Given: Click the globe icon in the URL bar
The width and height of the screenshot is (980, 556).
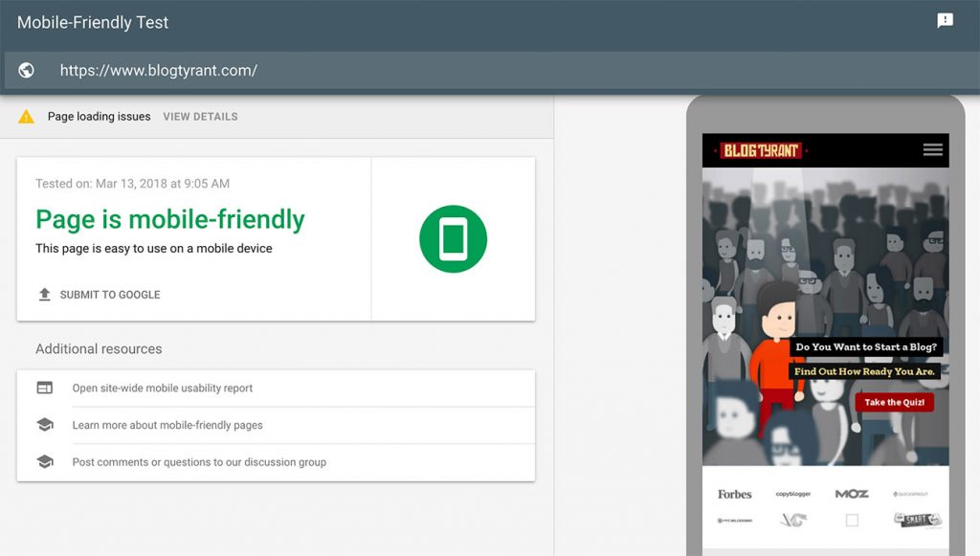Looking at the screenshot, I should pos(27,70).
